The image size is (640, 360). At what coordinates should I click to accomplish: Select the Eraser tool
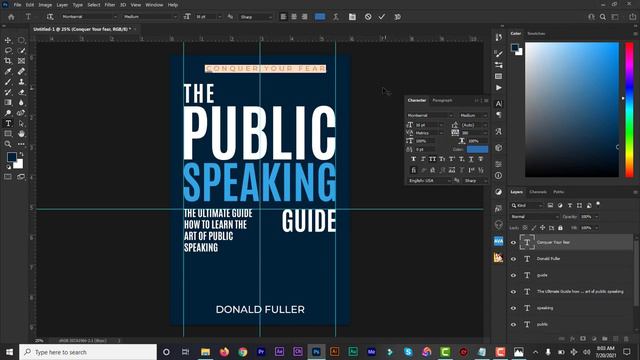coord(21,92)
